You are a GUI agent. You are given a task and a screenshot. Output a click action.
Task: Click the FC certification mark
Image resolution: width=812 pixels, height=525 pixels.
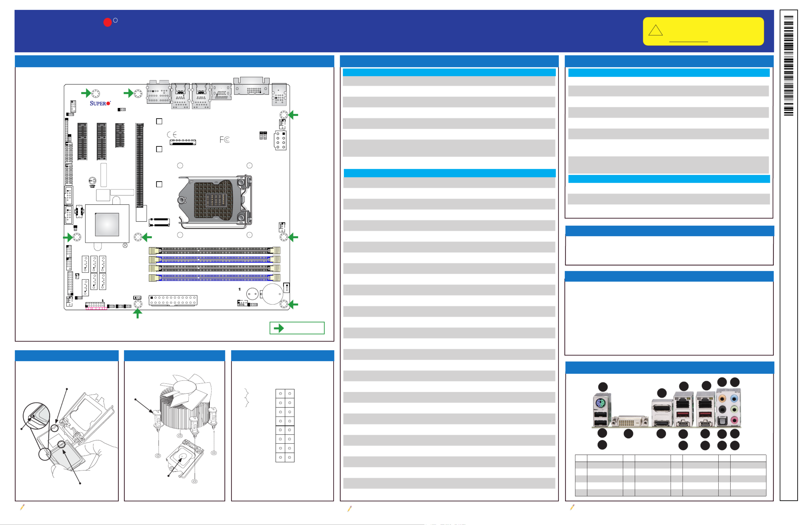225,139
